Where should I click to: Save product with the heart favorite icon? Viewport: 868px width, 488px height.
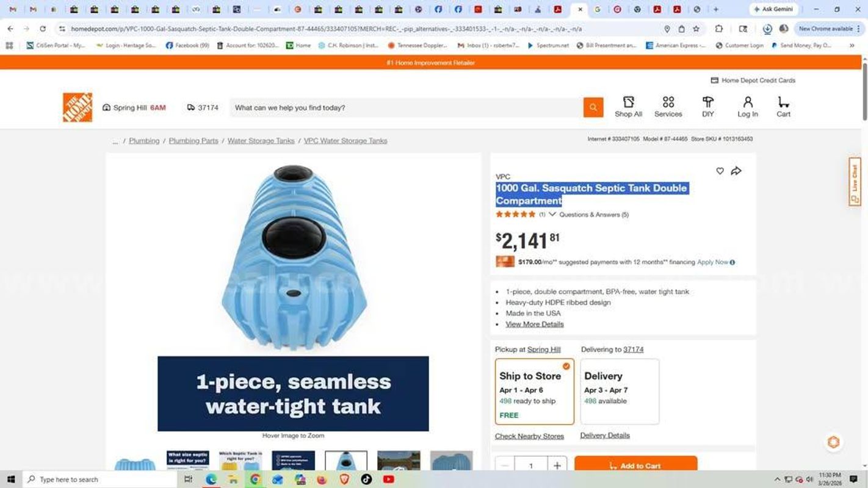point(720,171)
